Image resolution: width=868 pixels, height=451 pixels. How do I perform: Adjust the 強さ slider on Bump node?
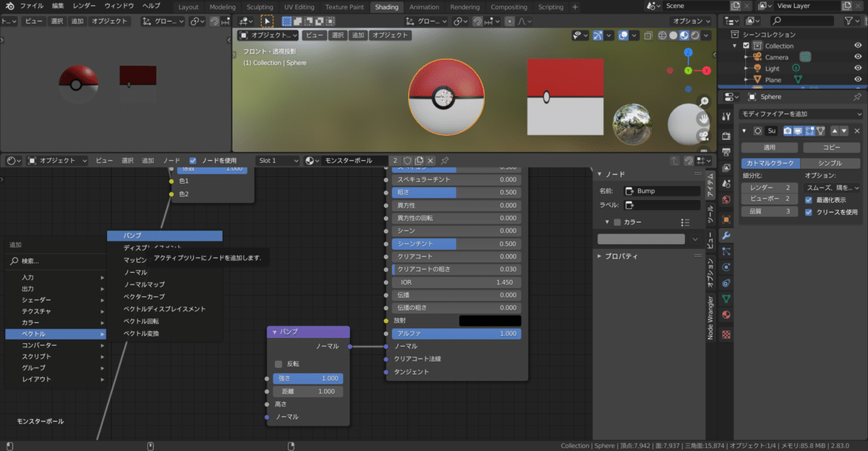coord(307,378)
